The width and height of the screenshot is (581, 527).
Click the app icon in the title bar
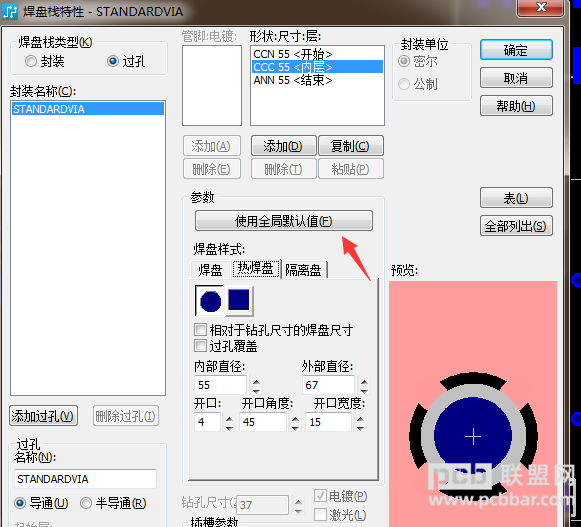pyautogui.click(x=10, y=11)
